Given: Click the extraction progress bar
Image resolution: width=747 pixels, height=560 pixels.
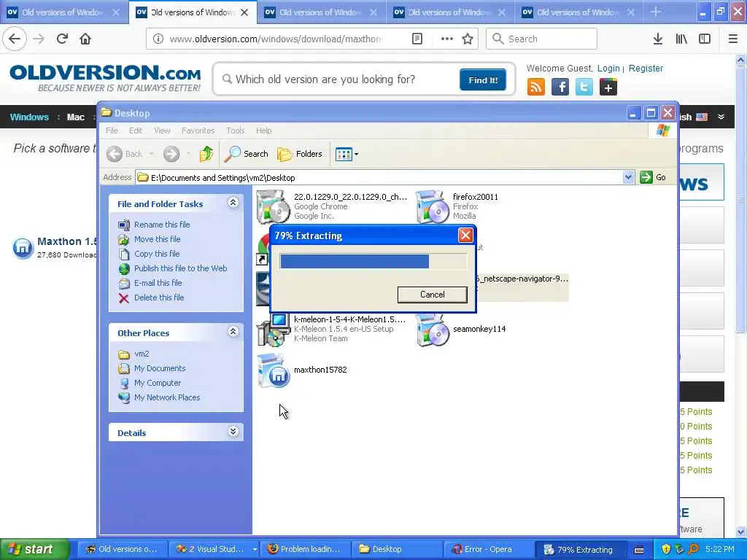Looking at the screenshot, I should pos(373,262).
